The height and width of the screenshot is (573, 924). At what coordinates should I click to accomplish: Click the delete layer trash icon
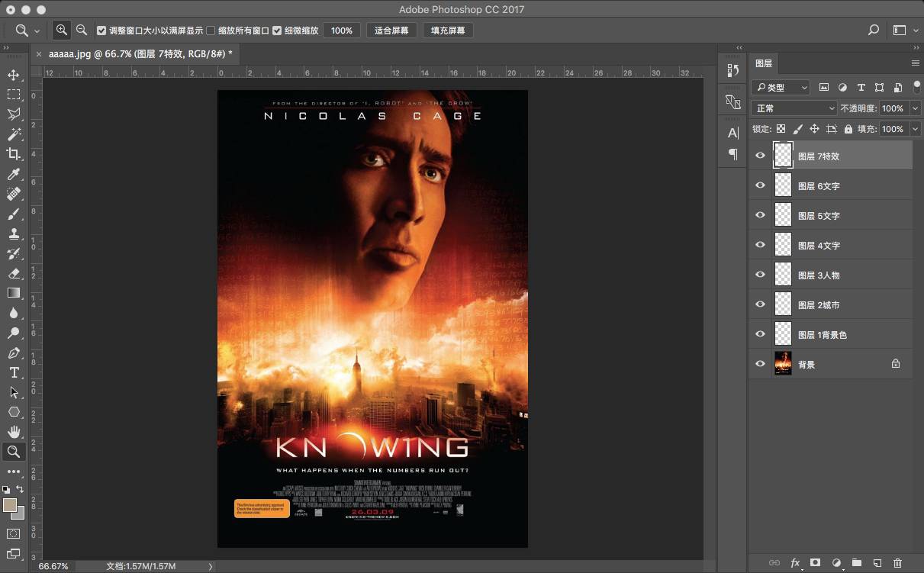(x=897, y=563)
